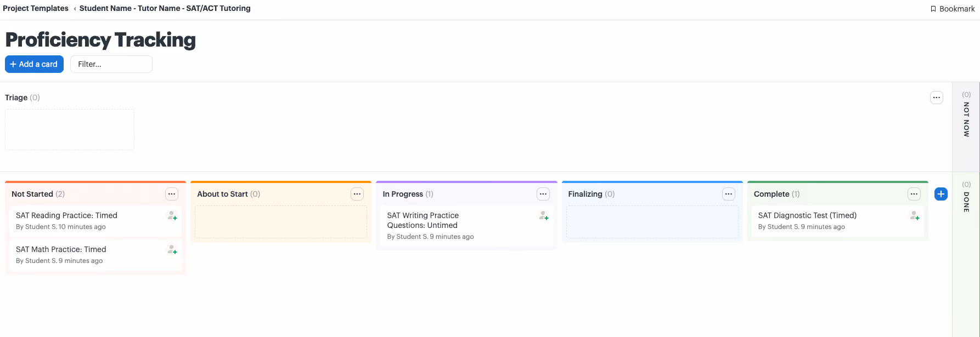Assign a person to SAT Writing Practice Questions card
This screenshot has width=980, height=337.
pyautogui.click(x=544, y=215)
